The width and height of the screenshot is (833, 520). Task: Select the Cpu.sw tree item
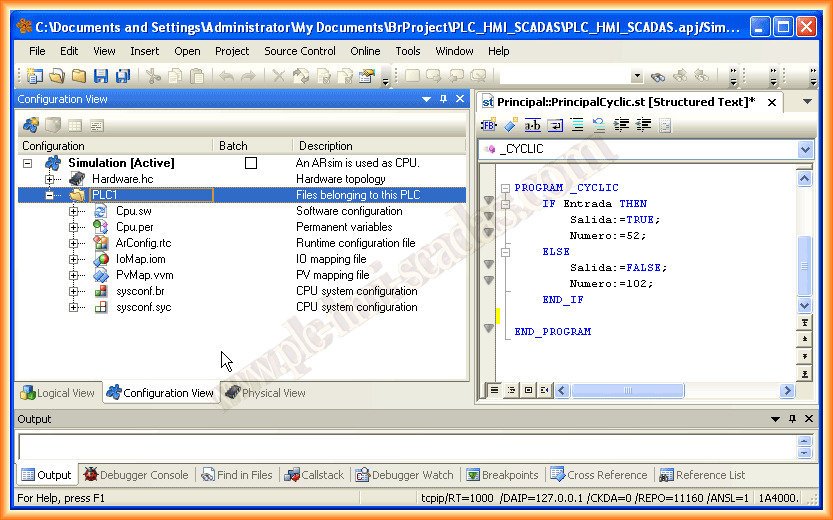pyautogui.click(x=133, y=211)
